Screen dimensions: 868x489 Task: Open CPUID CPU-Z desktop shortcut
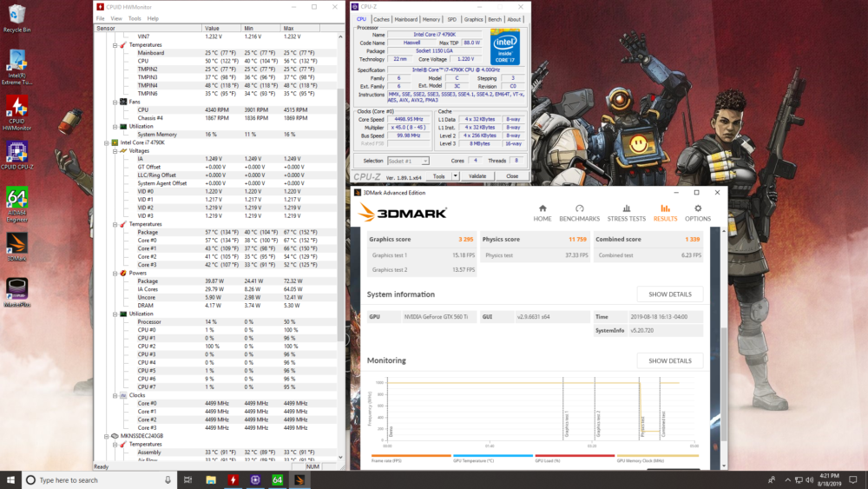16,155
